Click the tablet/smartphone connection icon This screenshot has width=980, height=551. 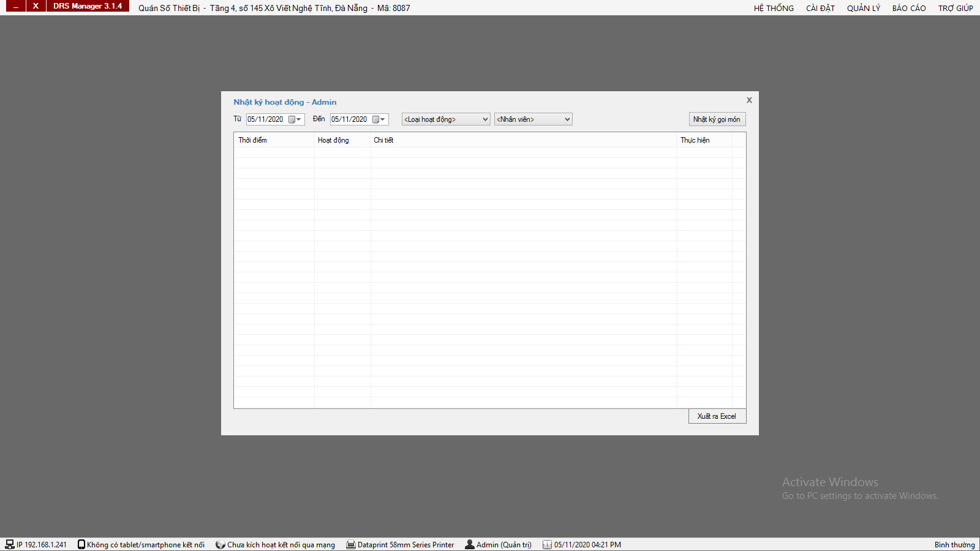click(81, 545)
